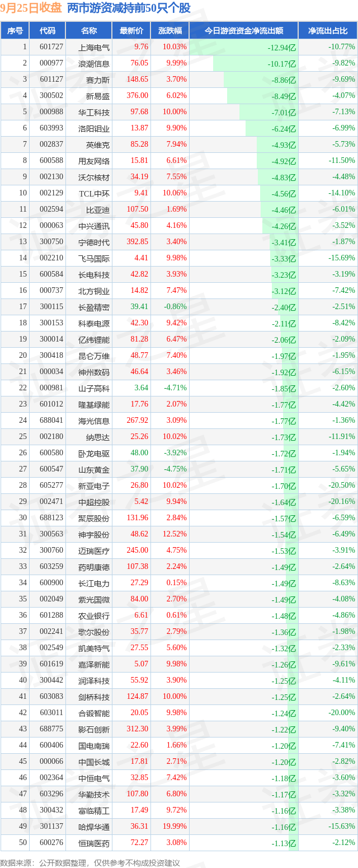Select stock name 中兴通讯
The image size is (358, 868).
tap(95, 226)
